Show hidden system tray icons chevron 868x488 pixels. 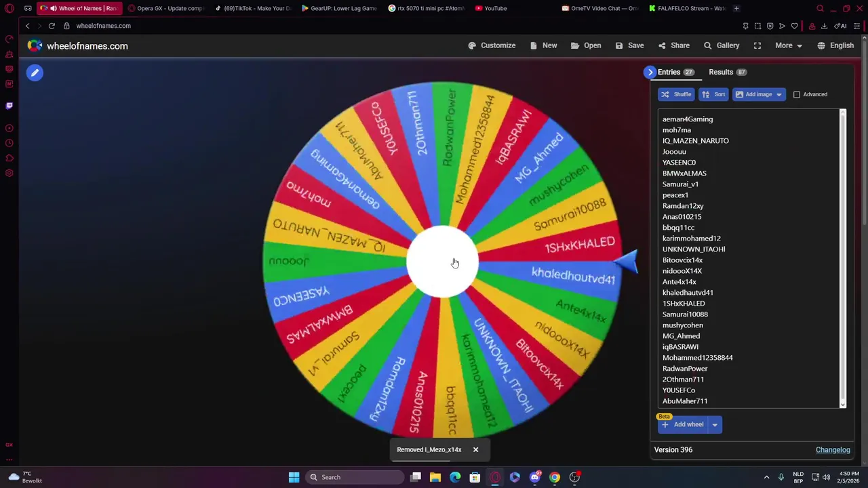(766, 477)
